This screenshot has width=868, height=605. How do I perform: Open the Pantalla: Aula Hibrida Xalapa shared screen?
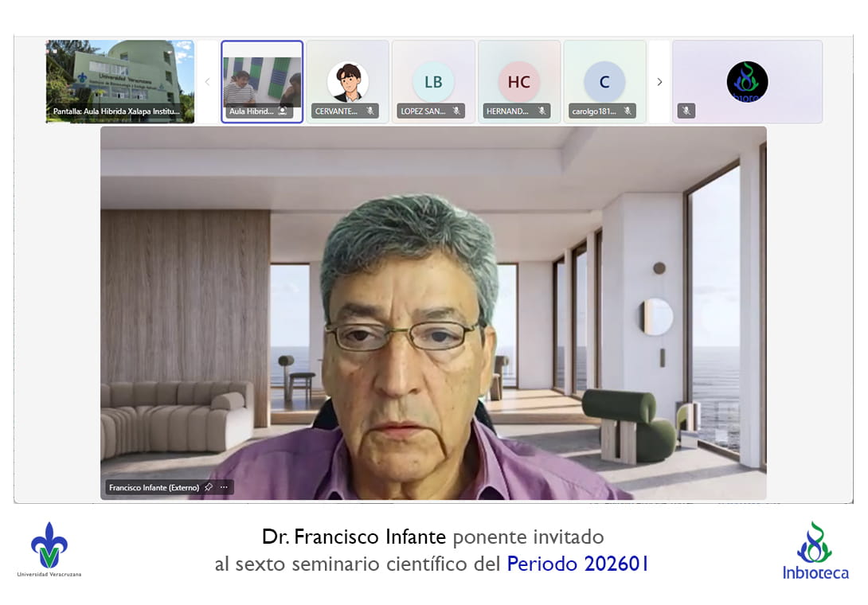119,81
